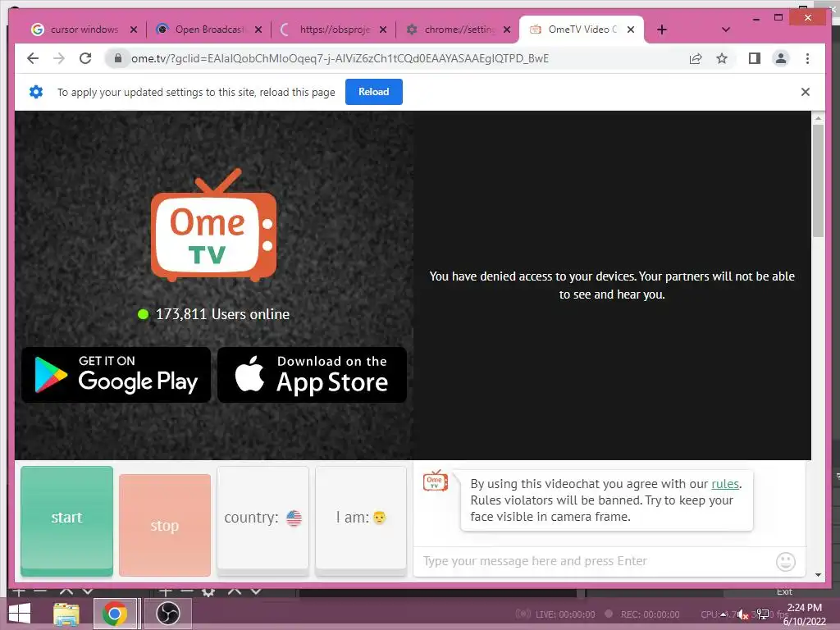Click the address bar URL
The width and height of the screenshot is (840, 630).
340,58
